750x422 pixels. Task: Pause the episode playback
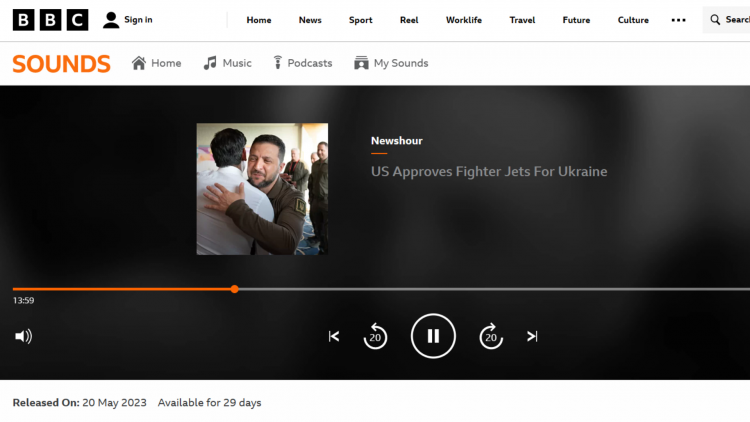click(x=433, y=336)
